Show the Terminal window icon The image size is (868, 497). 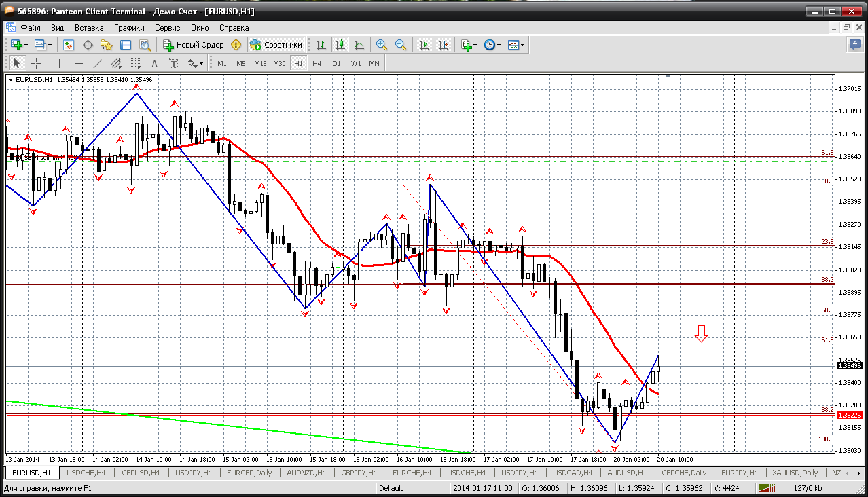click(126, 45)
